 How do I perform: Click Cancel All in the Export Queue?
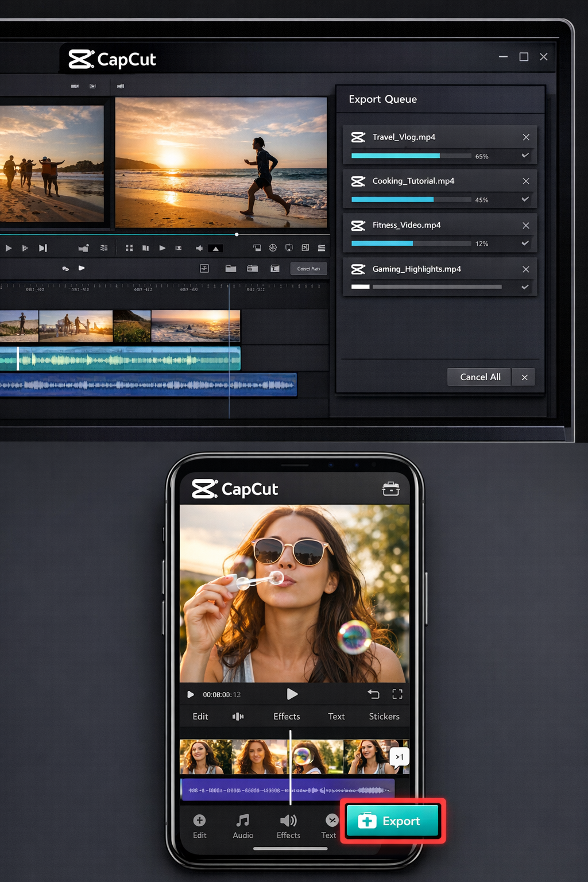click(x=479, y=377)
